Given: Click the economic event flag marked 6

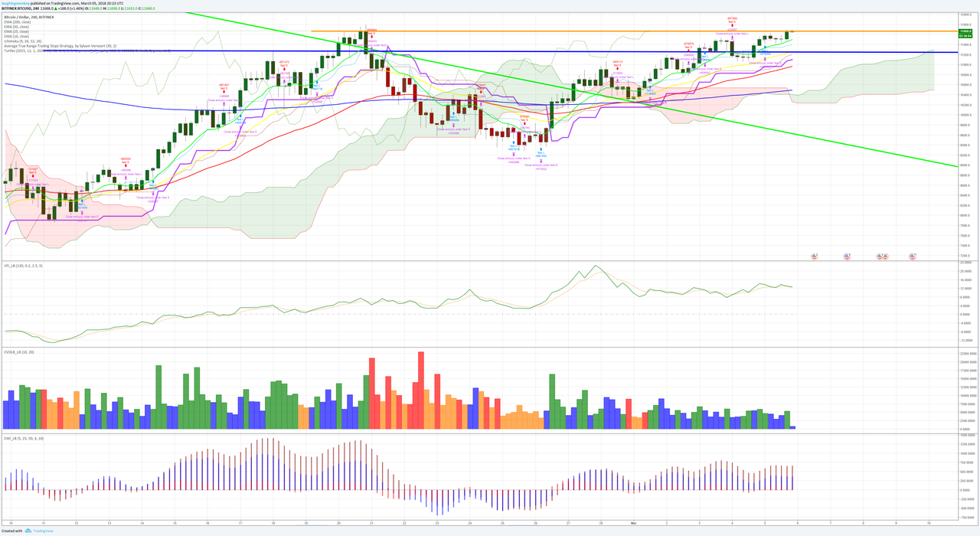Looking at the screenshot, I should 847,257.
